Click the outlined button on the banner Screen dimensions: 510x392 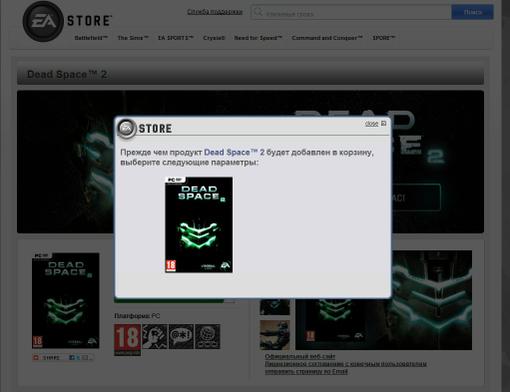[x=416, y=197]
